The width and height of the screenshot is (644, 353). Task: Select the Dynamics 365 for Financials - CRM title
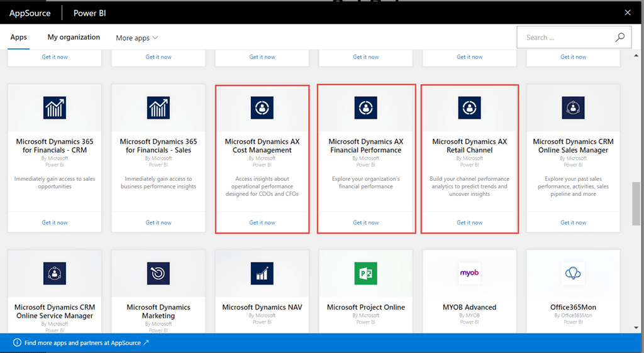point(55,146)
